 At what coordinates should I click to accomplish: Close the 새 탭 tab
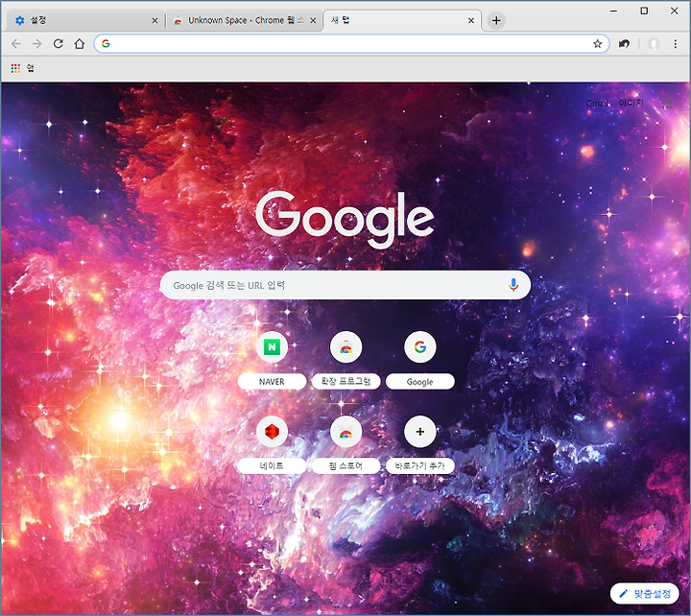pos(471,20)
